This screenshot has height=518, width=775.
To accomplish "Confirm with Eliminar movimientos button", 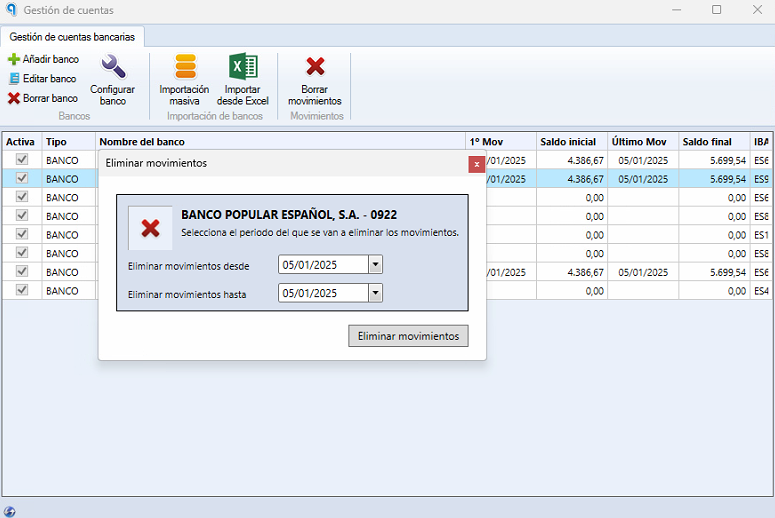I will [408, 336].
